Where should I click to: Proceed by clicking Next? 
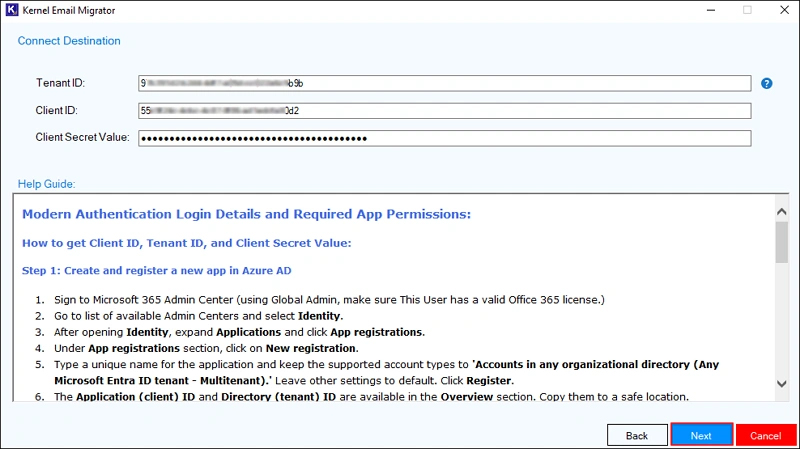click(x=702, y=435)
